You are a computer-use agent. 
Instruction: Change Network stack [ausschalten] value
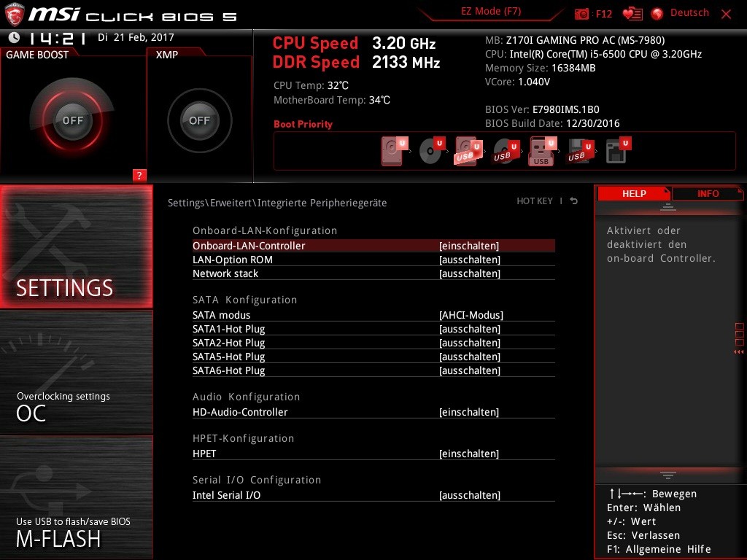470,273
